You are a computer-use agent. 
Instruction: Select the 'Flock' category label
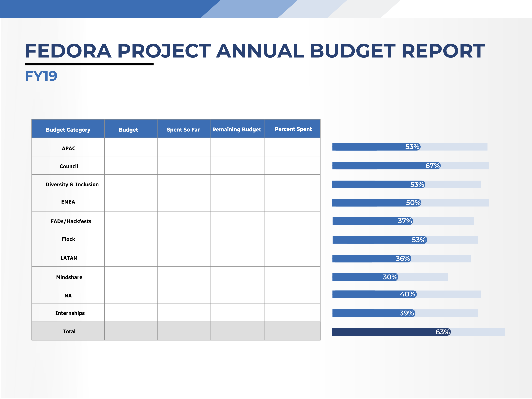click(68, 239)
